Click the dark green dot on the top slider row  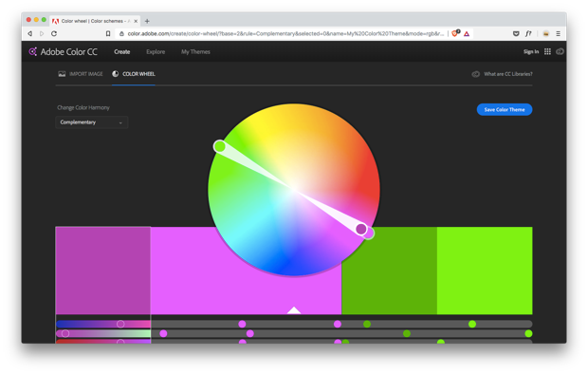tap(367, 324)
